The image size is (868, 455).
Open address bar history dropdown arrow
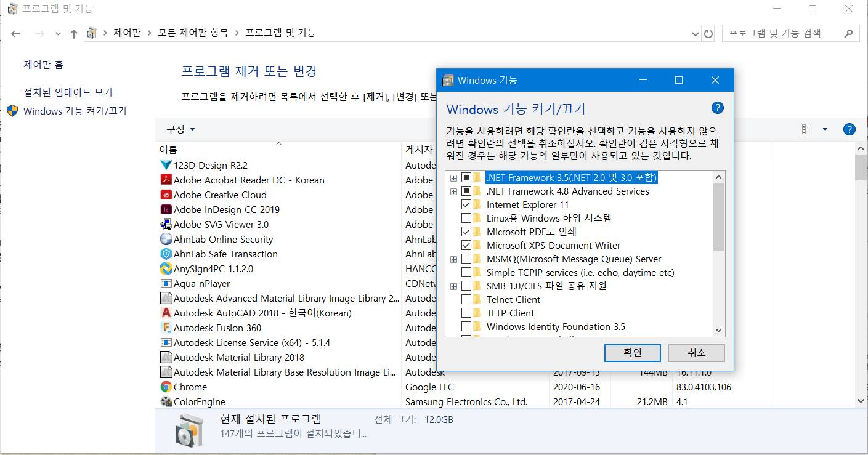(x=694, y=33)
